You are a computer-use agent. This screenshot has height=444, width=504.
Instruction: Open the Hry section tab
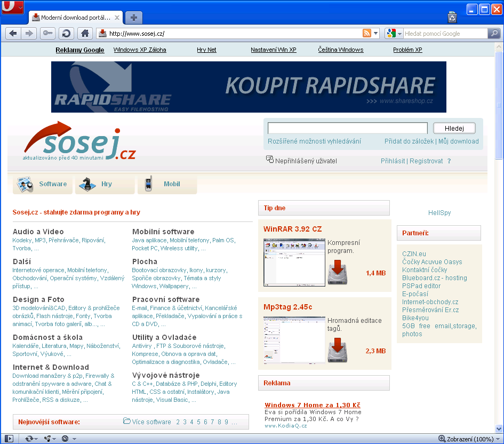point(105,184)
